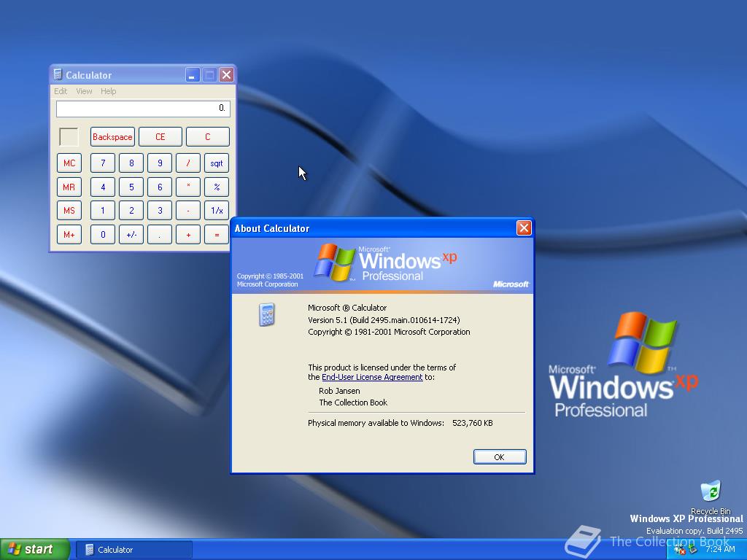Click the subtract (-) key
The width and height of the screenshot is (747, 560).
point(188,211)
